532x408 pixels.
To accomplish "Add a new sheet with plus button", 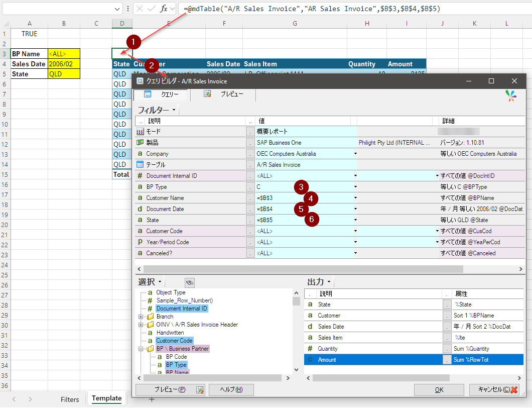I will pyautogui.click(x=152, y=399).
